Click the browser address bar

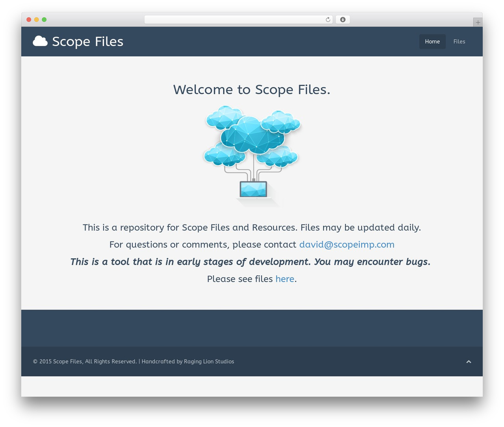click(239, 20)
